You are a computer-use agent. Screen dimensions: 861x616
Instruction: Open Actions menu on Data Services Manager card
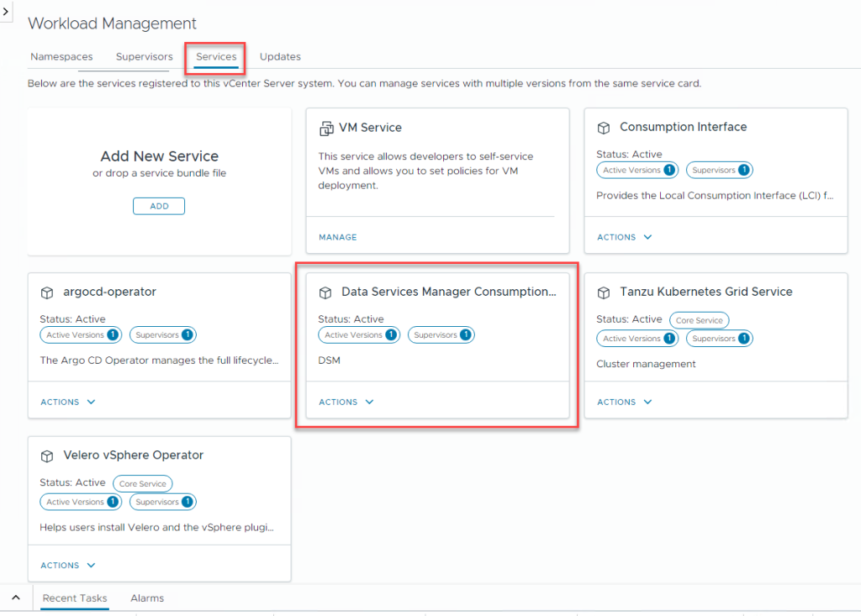click(346, 402)
